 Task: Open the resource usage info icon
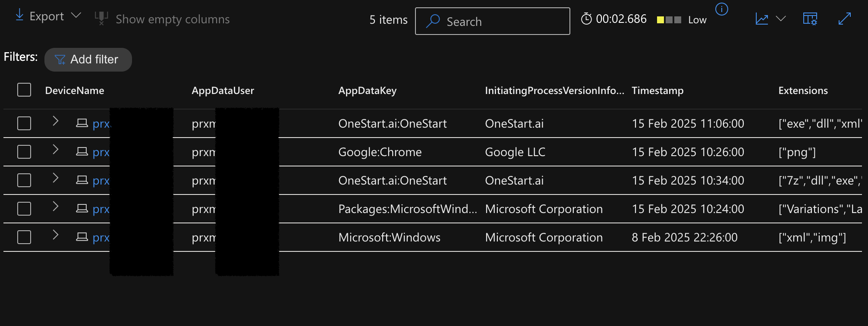click(722, 9)
